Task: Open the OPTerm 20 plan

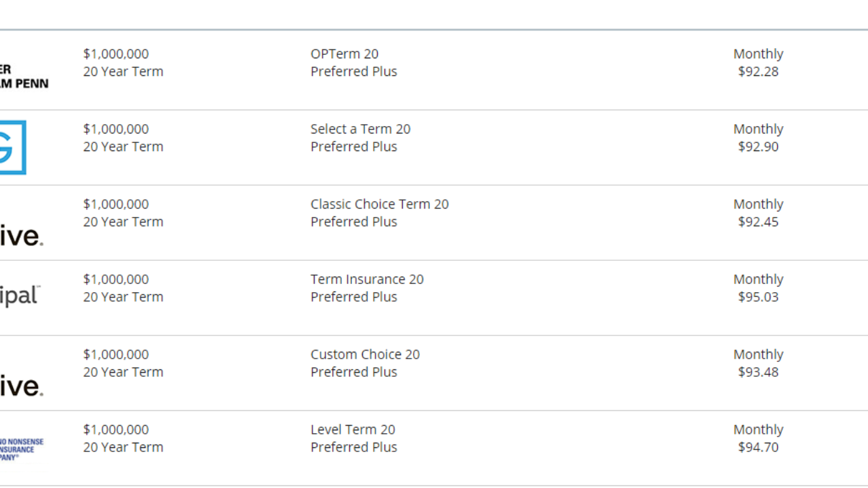Action: click(x=344, y=54)
